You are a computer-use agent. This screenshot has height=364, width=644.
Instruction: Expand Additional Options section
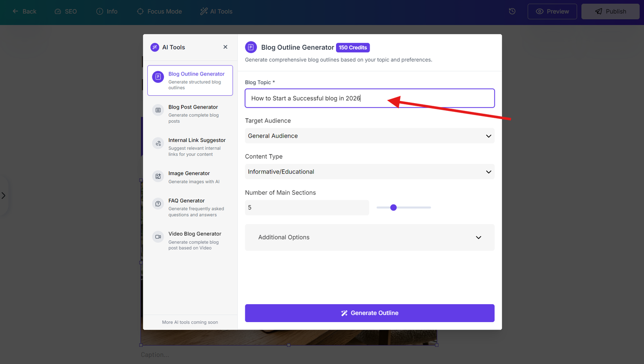pos(370,237)
